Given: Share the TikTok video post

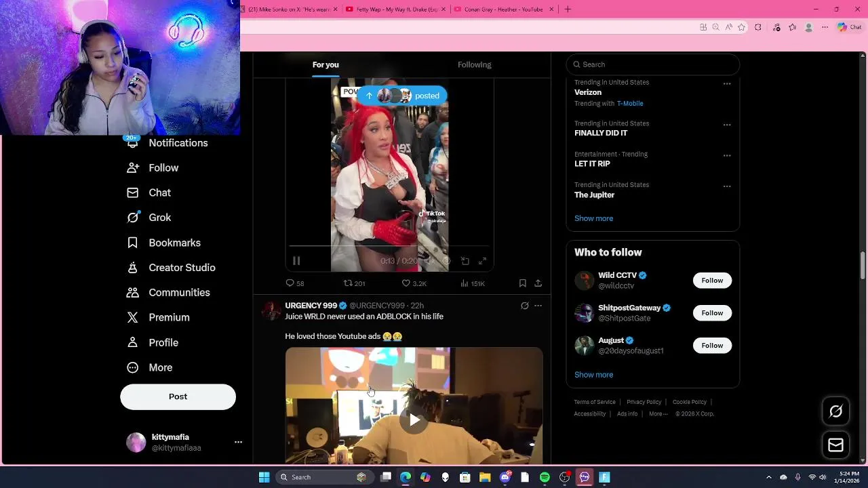Looking at the screenshot, I should 538,283.
